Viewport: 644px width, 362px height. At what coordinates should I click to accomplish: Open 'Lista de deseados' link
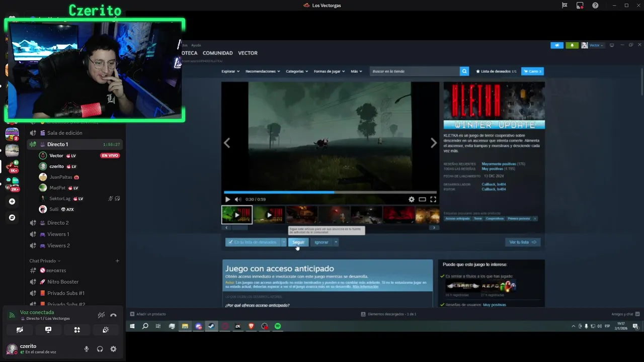pos(496,71)
